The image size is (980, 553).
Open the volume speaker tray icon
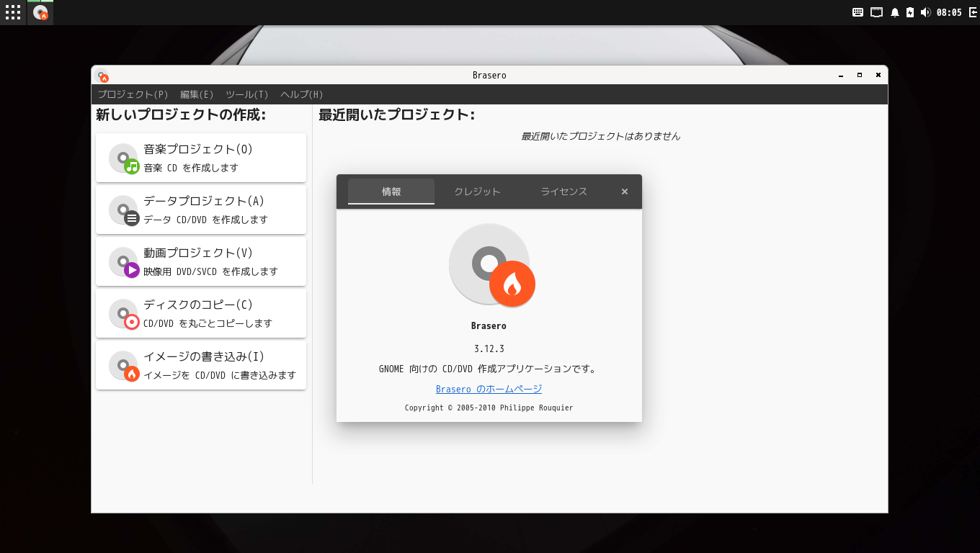coord(925,12)
